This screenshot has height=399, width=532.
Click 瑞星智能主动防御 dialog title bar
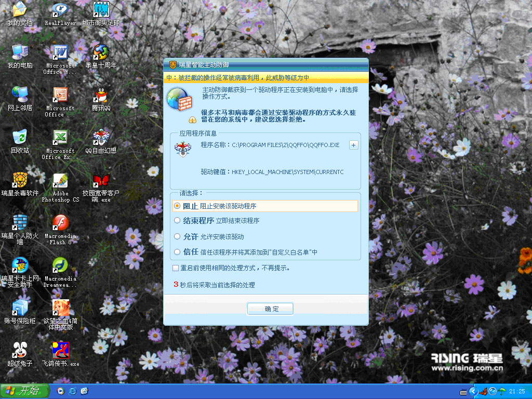[x=266, y=65]
